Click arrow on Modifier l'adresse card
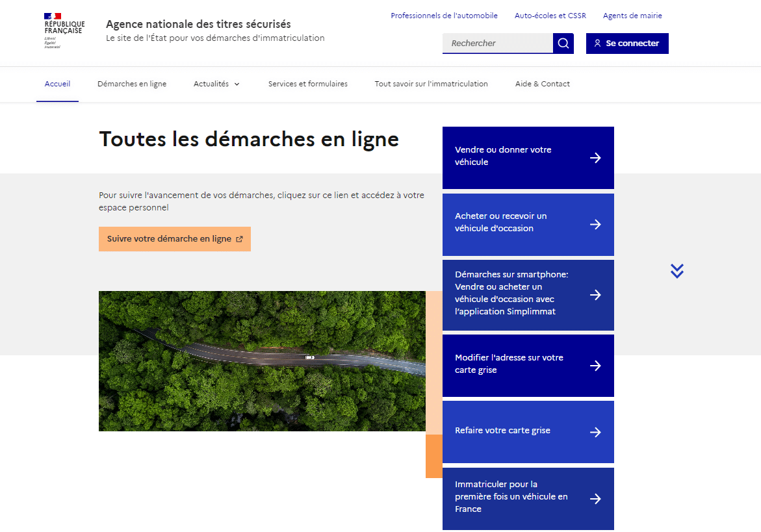 pos(595,366)
